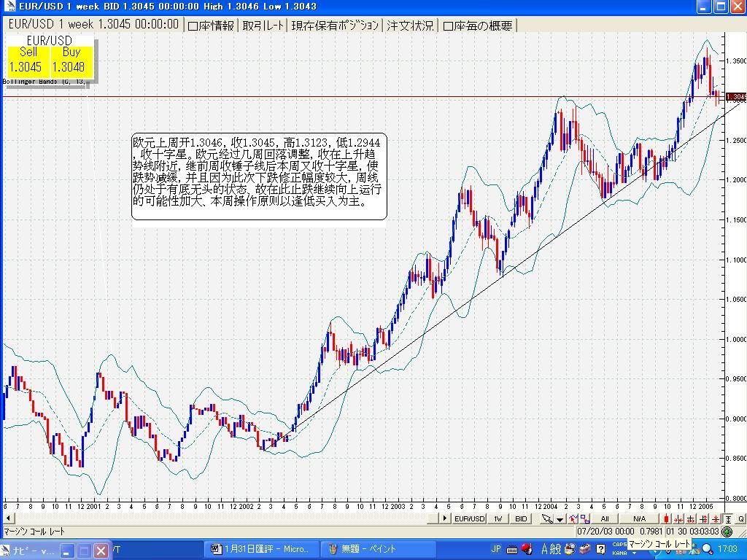Click the horizontal compress arrows icon
The width and height of the screenshot is (747, 560).
678,518
